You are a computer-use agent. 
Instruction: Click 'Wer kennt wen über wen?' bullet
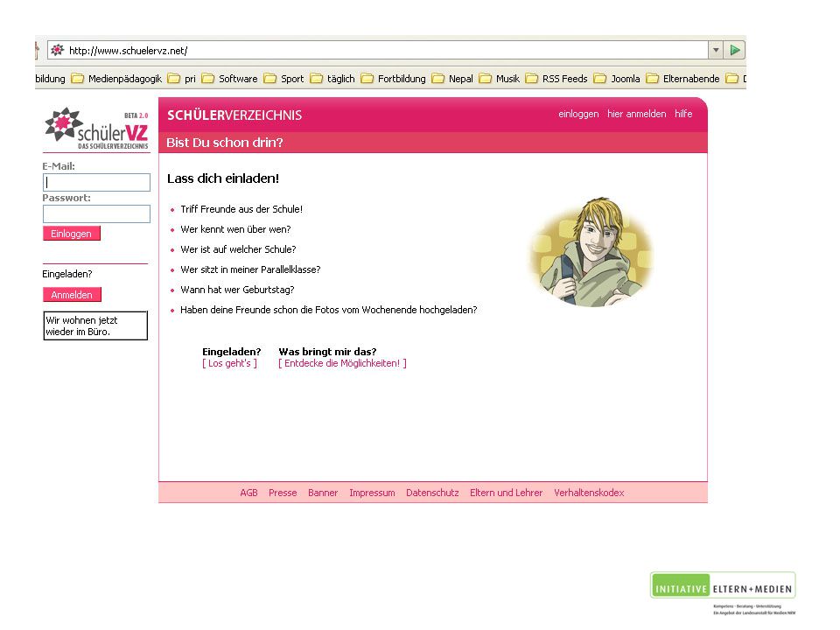click(235, 229)
